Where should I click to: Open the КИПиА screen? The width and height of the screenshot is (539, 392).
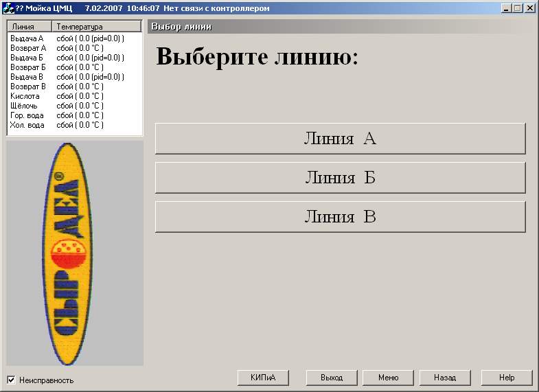pos(263,378)
